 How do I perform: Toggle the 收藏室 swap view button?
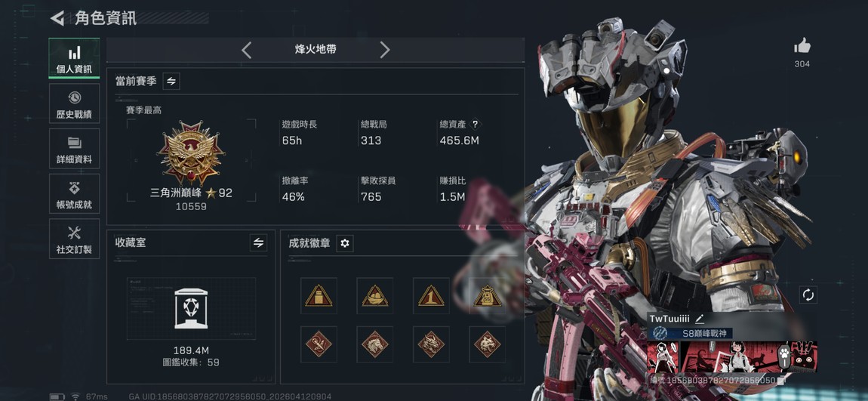tap(258, 242)
